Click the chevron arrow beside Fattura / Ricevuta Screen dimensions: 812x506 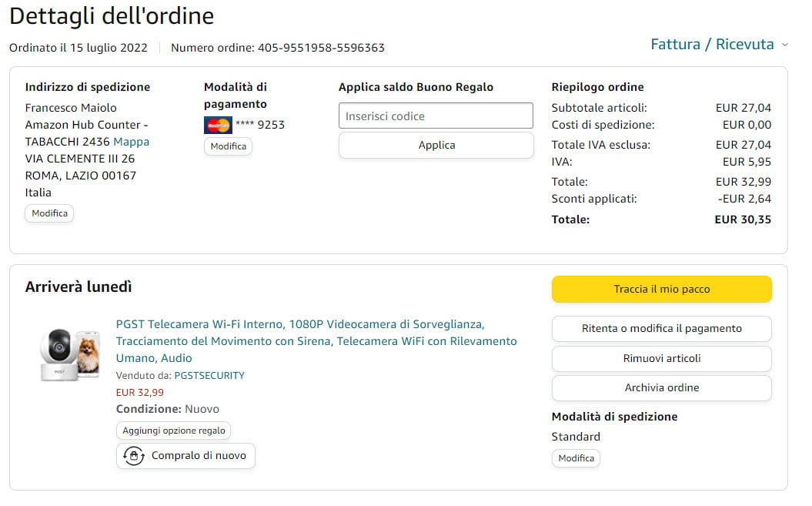pyautogui.click(x=784, y=45)
